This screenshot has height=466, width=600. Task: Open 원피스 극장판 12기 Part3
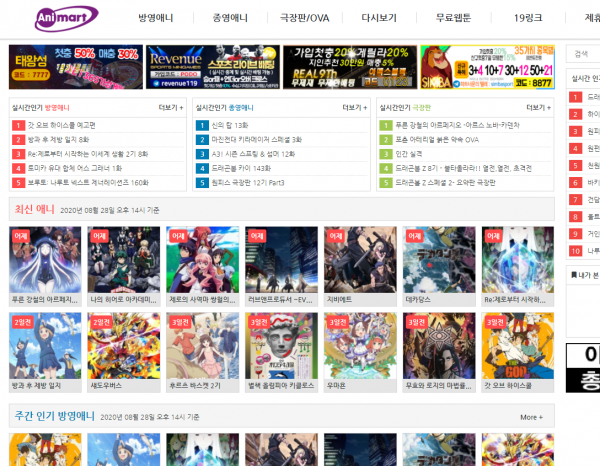248,182
